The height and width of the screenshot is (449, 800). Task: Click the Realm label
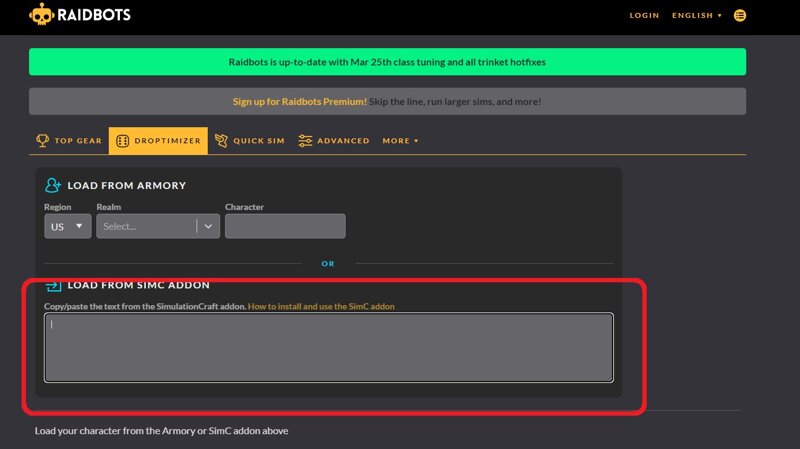tap(109, 207)
